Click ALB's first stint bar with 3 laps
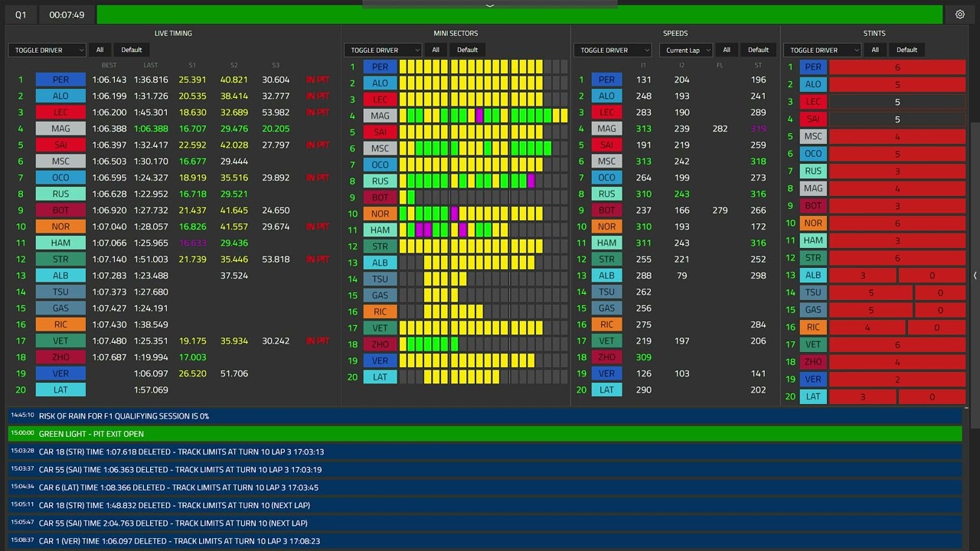Image resolution: width=980 pixels, height=551 pixels. (x=863, y=275)
